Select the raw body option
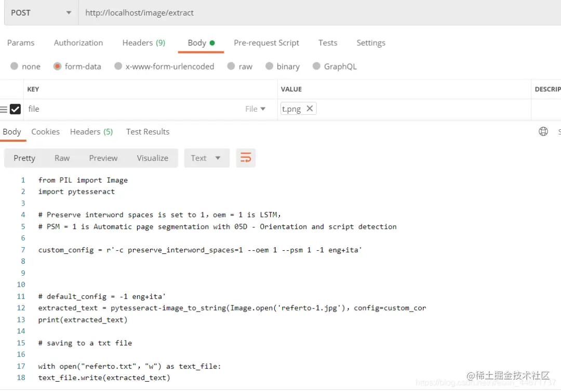 (239, 66)
